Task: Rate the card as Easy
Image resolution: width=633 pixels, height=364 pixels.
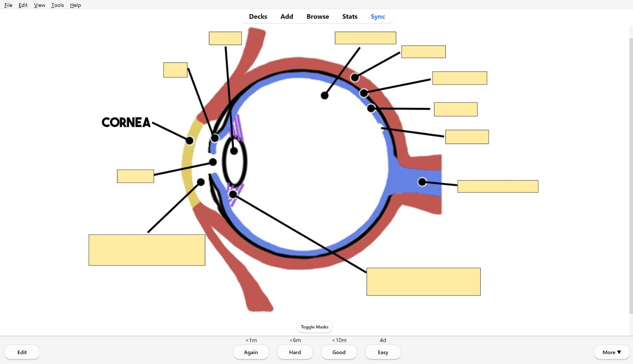Action: pyautogui.click(x=383, y=352)
